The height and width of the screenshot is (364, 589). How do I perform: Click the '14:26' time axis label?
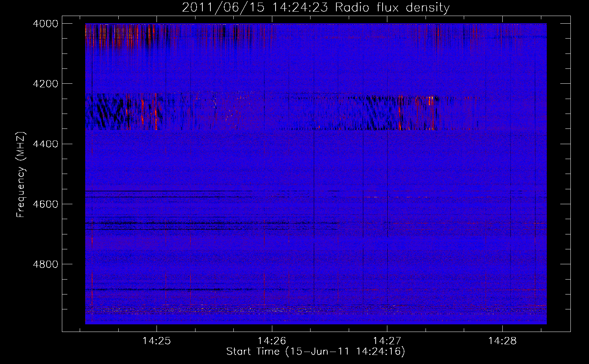[272, 341]
